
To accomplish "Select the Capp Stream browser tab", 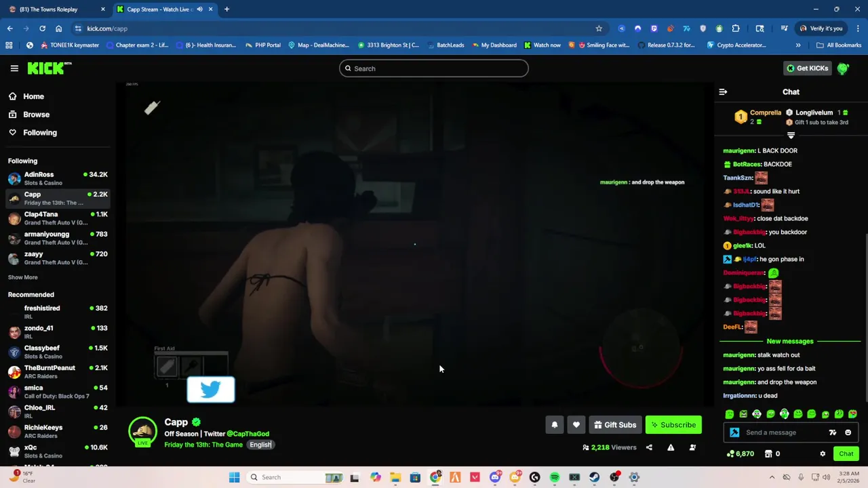I will pyautogui.click(x=165, y=9).
